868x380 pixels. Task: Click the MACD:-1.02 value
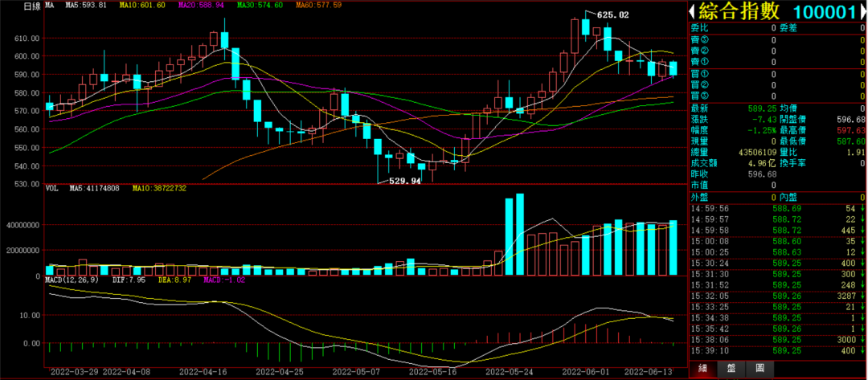[x=224, y=280]
